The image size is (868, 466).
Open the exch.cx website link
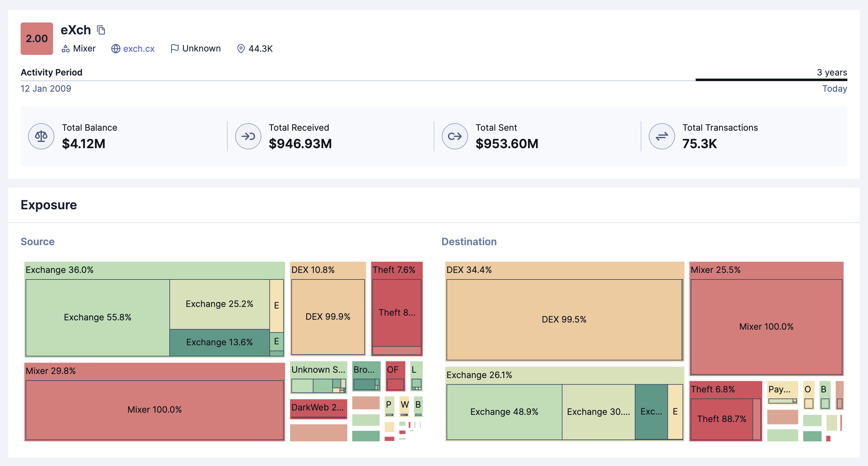(x=139, y=49)
